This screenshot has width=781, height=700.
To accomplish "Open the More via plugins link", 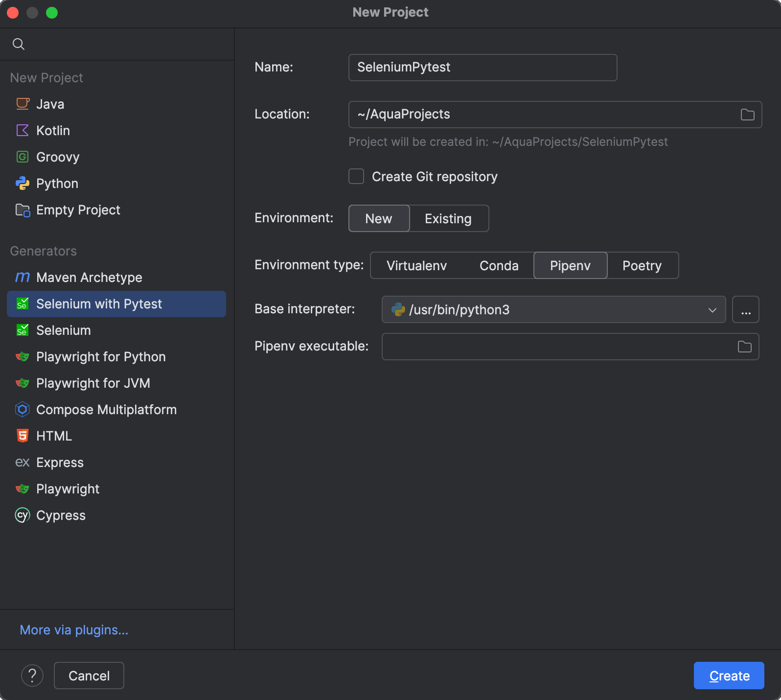I will coord(74,630).
